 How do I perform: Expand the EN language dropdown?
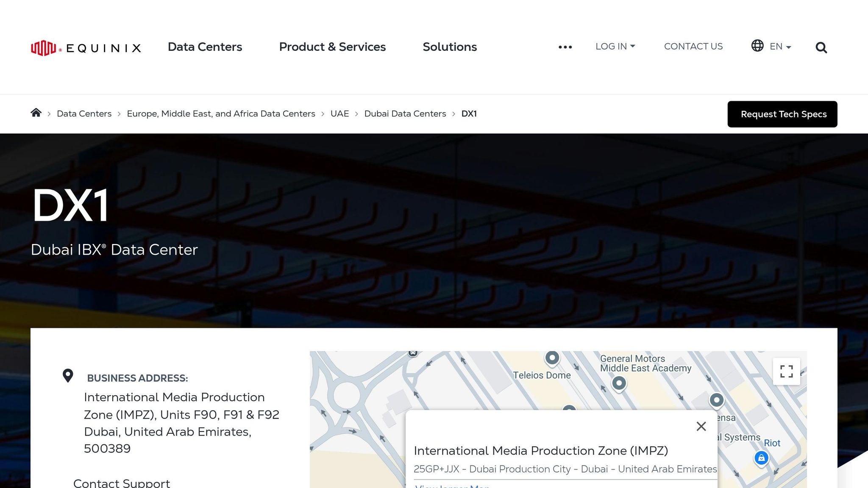pos(780,47)
